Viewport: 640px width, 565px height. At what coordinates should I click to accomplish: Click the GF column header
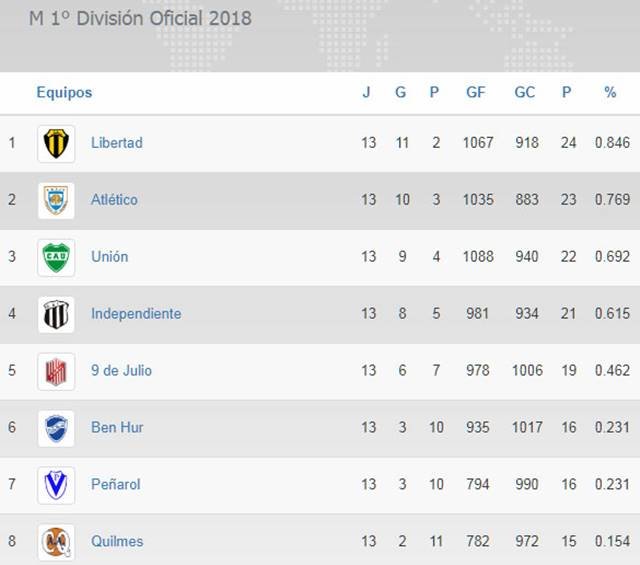click(x=476, y=93)
